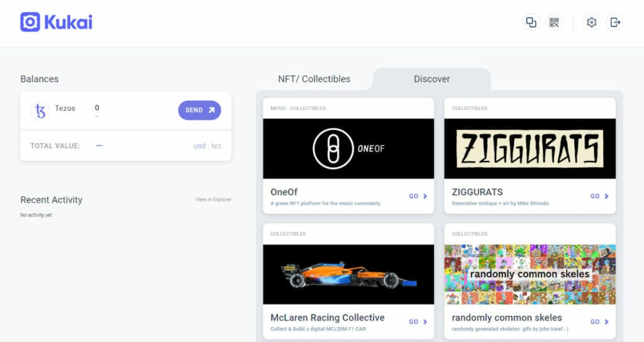Click the Tezos token name
Image resolution: width=644 pixels, height=342 pixels.
(65, 108)
